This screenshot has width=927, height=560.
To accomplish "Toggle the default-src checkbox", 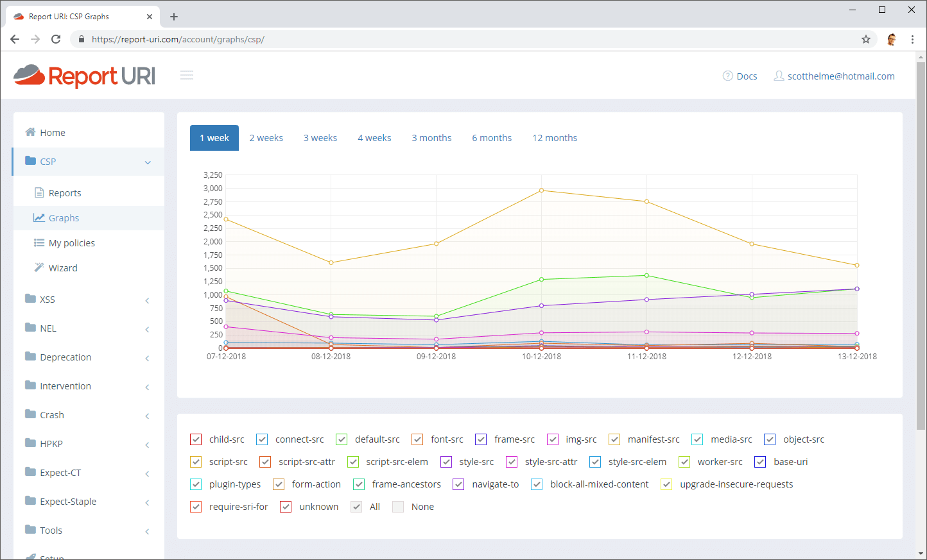I will coord(342,439).
